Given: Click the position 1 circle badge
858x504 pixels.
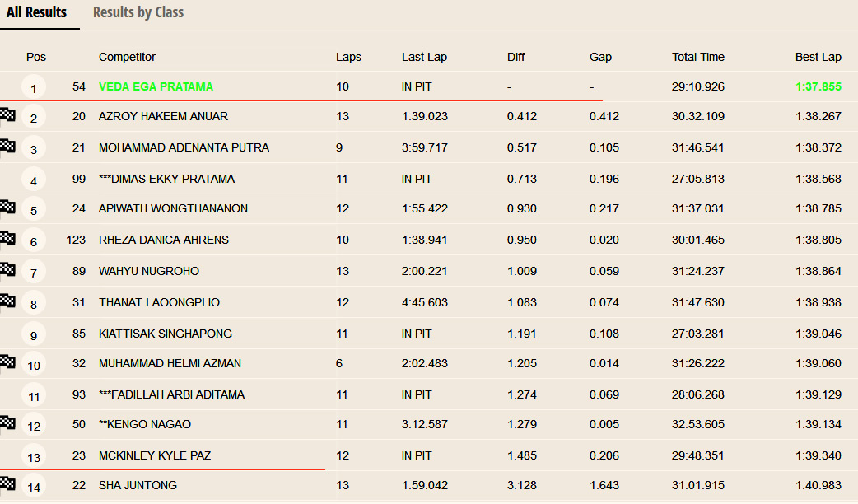Looking at the screenshot, I should [x=34, y=88].
